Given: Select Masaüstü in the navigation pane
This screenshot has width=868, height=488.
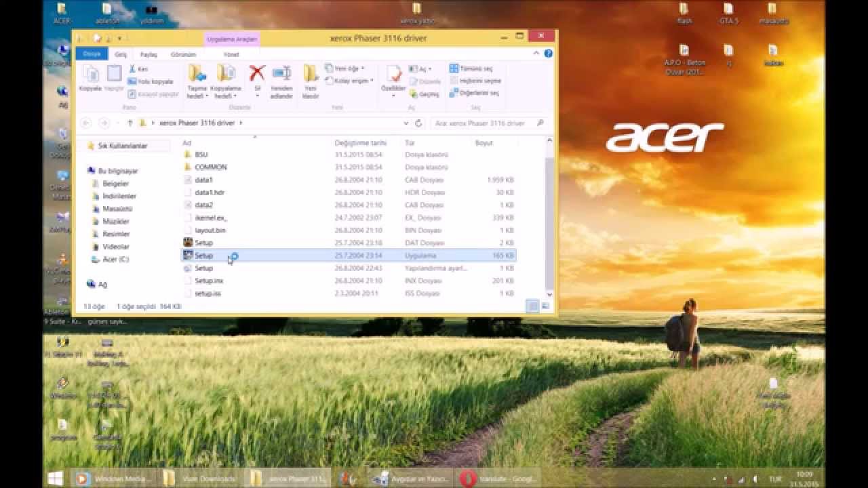Looking at the screenshot, I should point(117,209).
